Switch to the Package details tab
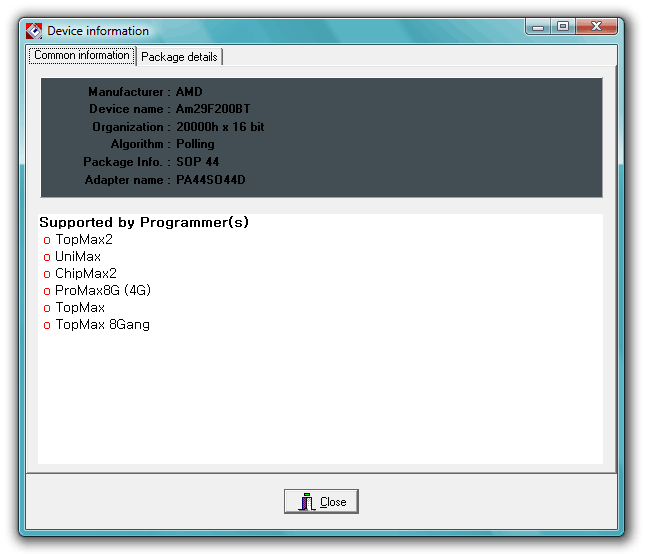The height and width of the screenshot is (554, 649). pos(179,57)
